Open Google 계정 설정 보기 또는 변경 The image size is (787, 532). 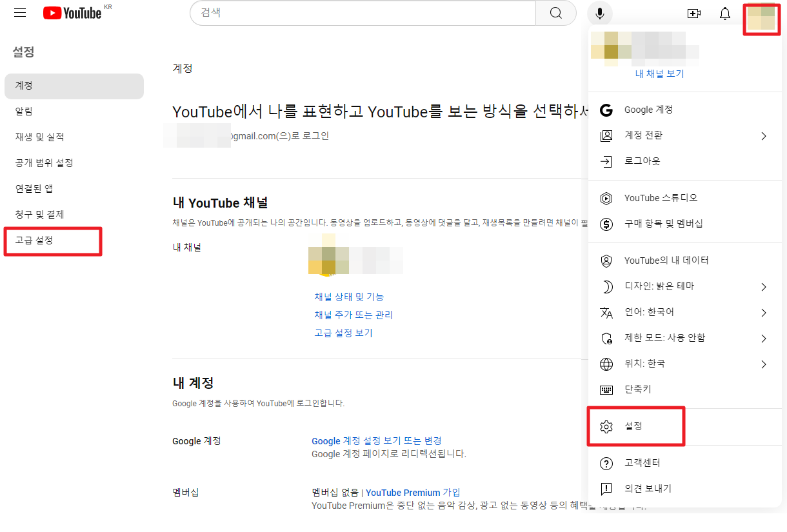(x=377, y=441)
